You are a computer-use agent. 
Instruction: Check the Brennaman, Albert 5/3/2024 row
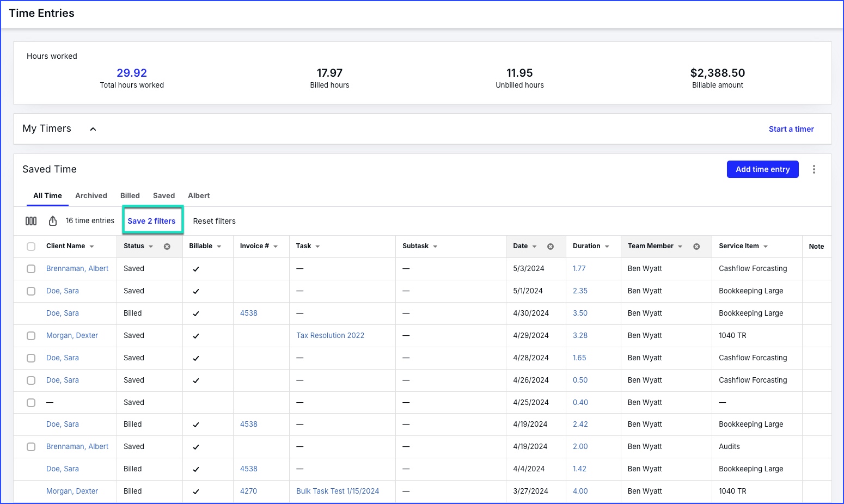click(x=31, y=269)
